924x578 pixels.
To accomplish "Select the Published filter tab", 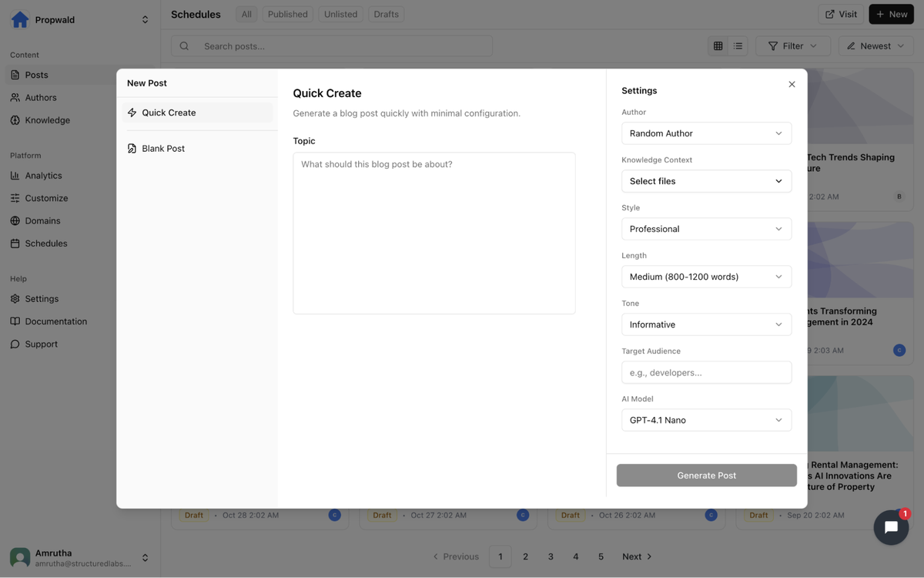I will [x=287, y=13].
